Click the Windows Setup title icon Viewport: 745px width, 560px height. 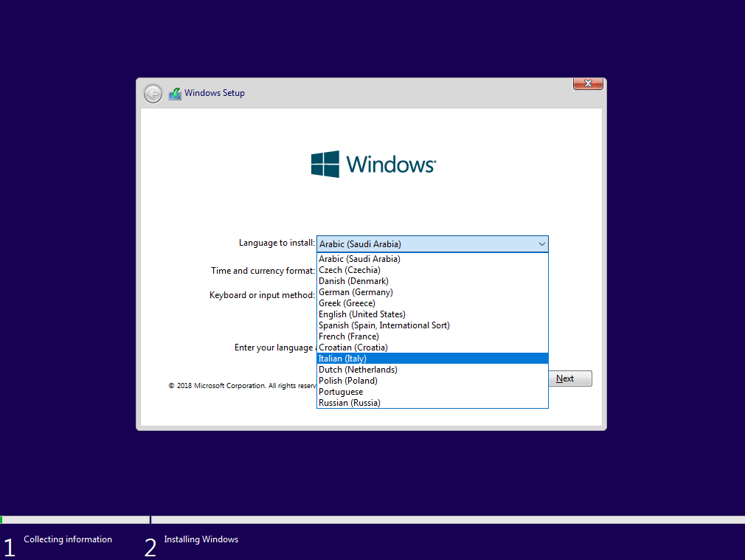coord(175,94)
